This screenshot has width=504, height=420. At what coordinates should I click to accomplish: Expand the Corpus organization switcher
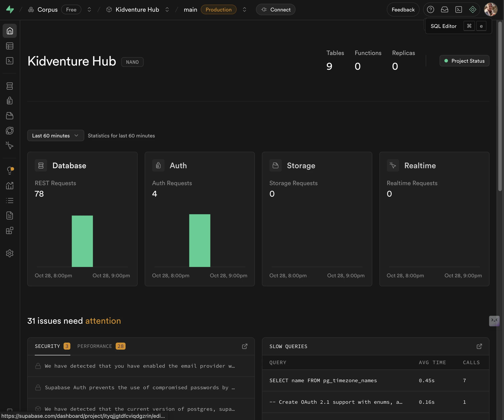(x=89, y=10)
